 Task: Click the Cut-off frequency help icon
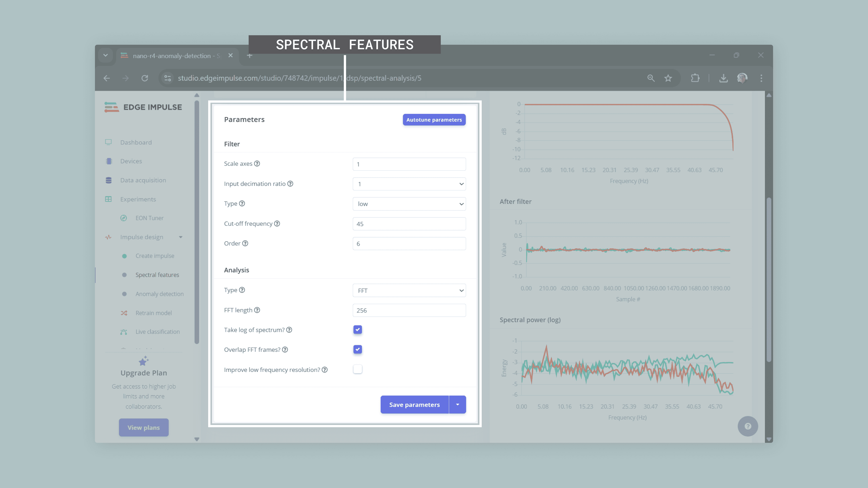tap(277, 224)
